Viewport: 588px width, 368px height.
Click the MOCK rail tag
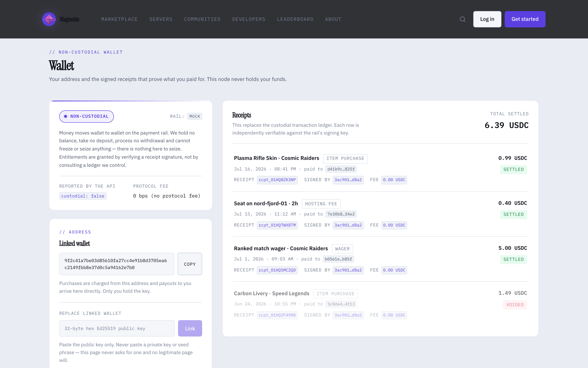[195, 116]
